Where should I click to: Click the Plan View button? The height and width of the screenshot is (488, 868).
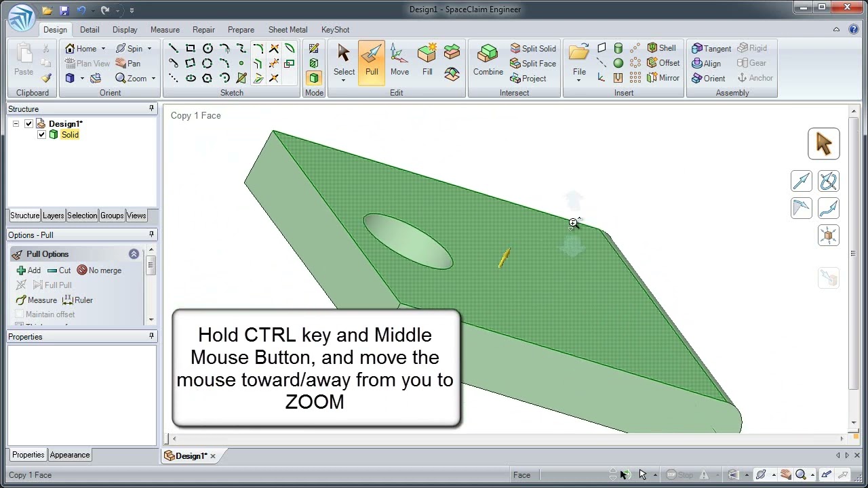[87, 64]
